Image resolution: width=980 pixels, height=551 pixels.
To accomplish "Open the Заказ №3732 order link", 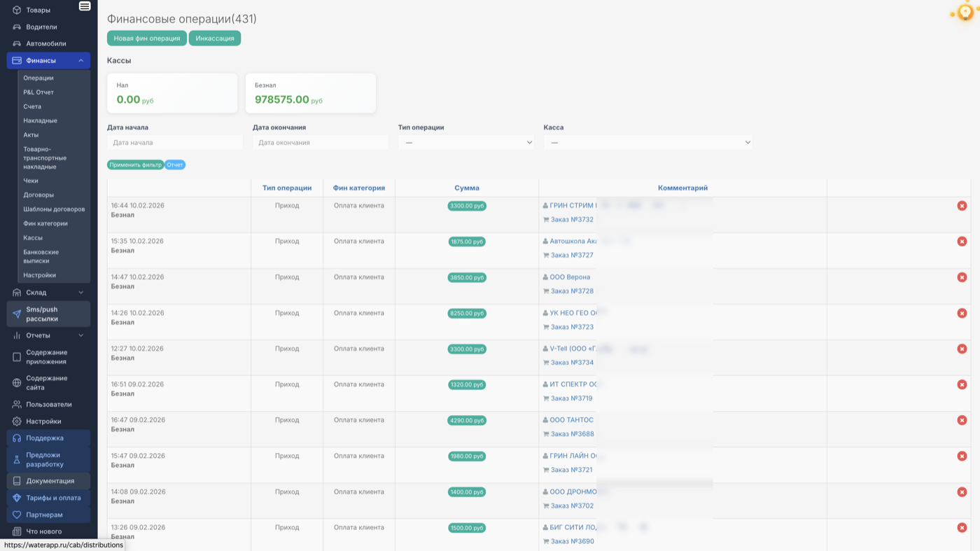I will [572, 220].
